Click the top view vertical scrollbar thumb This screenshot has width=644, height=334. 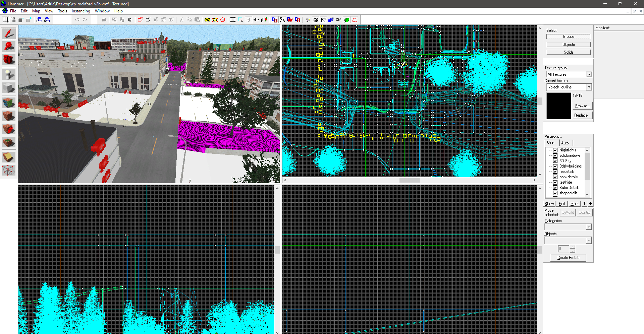[540, 101]
